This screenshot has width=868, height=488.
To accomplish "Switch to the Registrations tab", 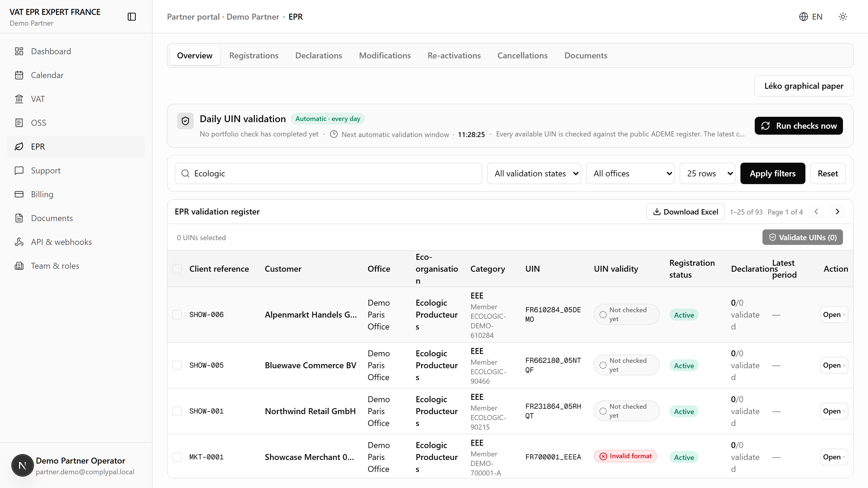I will pyautogui.click(x=254, y=56).
